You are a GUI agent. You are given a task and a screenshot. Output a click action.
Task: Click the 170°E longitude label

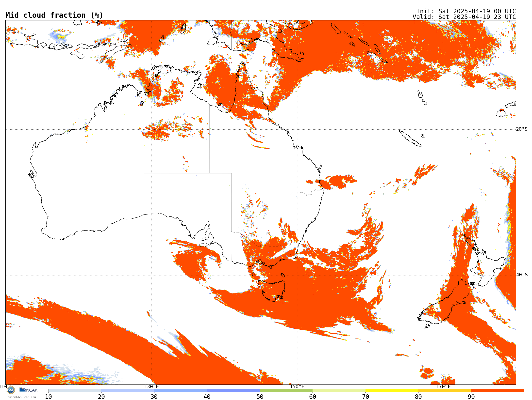point(443,386)
